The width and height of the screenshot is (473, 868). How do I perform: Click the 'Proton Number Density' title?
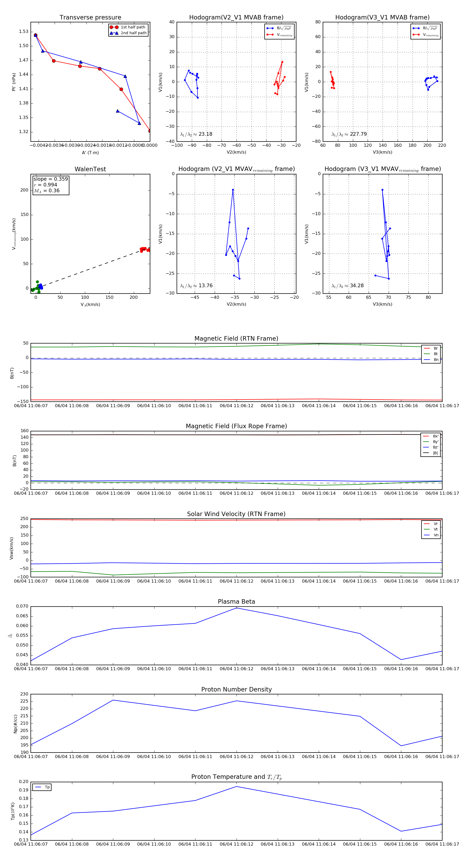[236, 689]
